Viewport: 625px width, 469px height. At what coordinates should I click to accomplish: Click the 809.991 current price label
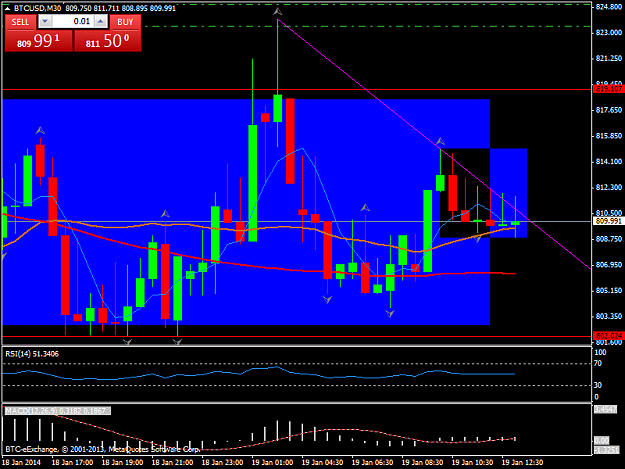click(x=609, y=221)
